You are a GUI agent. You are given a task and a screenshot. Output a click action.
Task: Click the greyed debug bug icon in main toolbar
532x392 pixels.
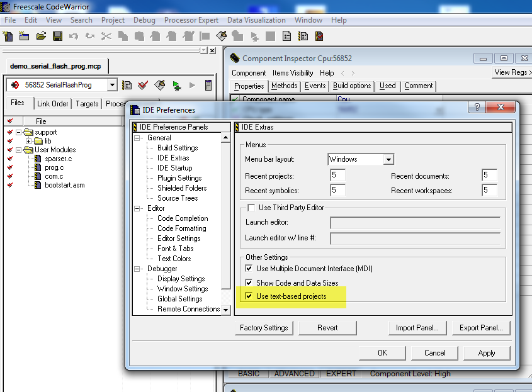tap(254, 36)
